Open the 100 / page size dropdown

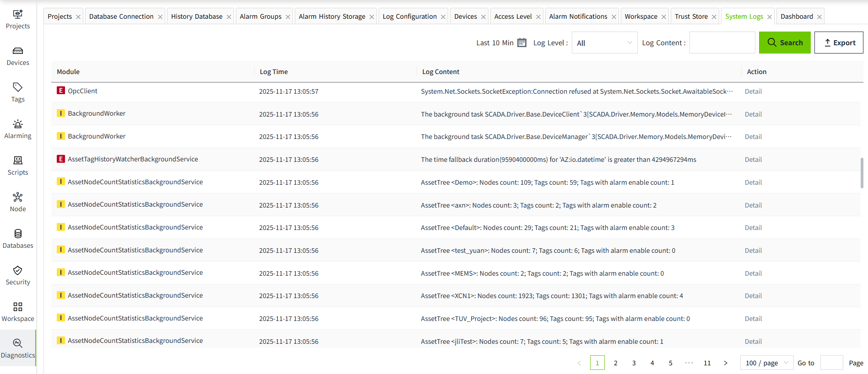tap(766, 363)
